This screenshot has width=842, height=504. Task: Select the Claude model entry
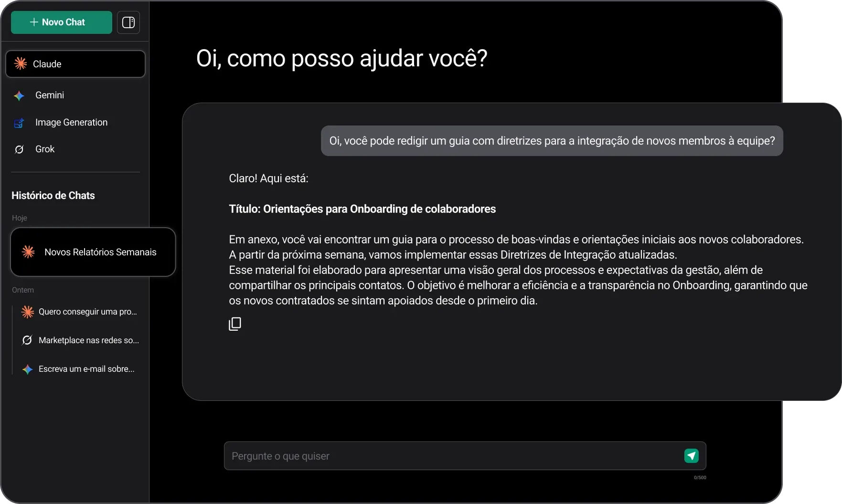tap(75, 64)
